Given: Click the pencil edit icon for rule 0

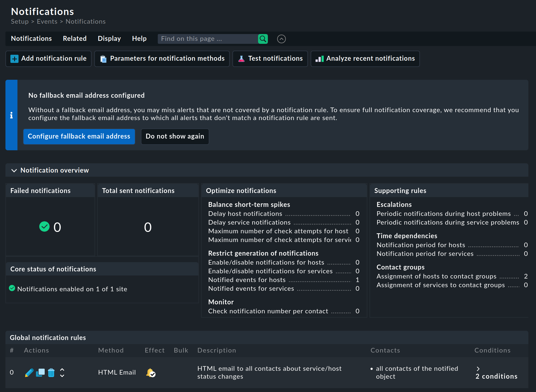Looking at the screenshot, I should click(x=29, y=372).
